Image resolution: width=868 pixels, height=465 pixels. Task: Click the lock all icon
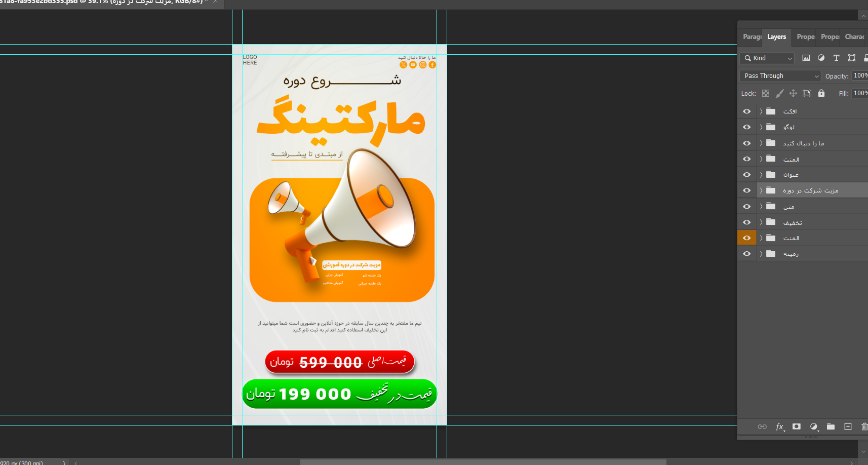(821, 93)
